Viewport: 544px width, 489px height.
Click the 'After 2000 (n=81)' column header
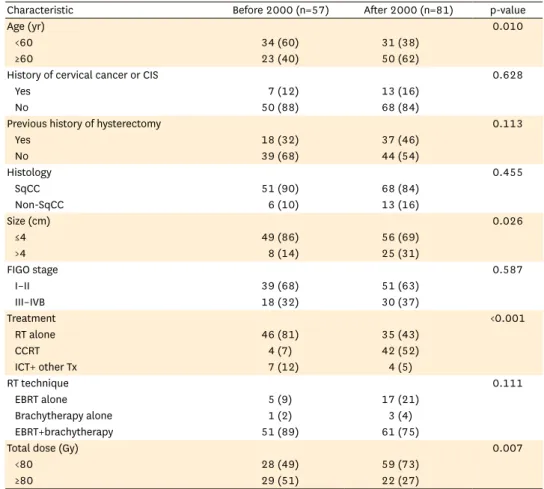coord(408,10)
